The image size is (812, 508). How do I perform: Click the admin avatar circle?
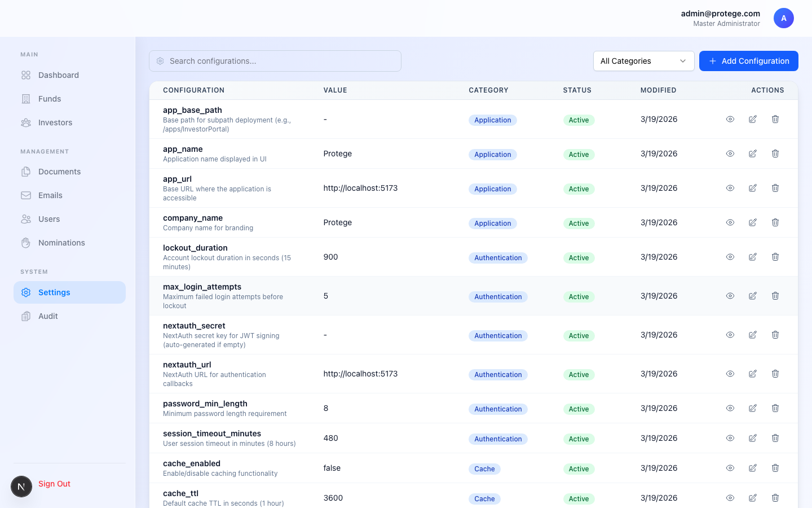coord(784,17)
